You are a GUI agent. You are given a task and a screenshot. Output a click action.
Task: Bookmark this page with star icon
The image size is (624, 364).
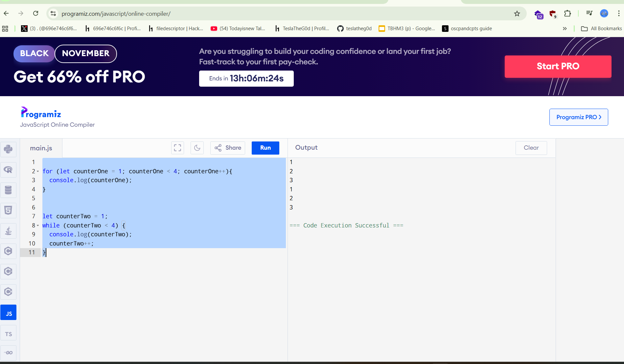(x=517, y=13)
